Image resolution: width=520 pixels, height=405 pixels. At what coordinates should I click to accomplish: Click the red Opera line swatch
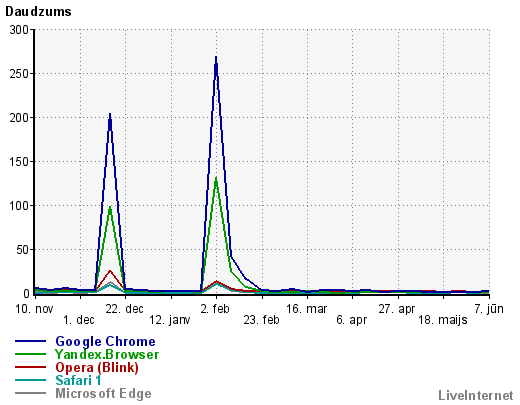[30, 367]
